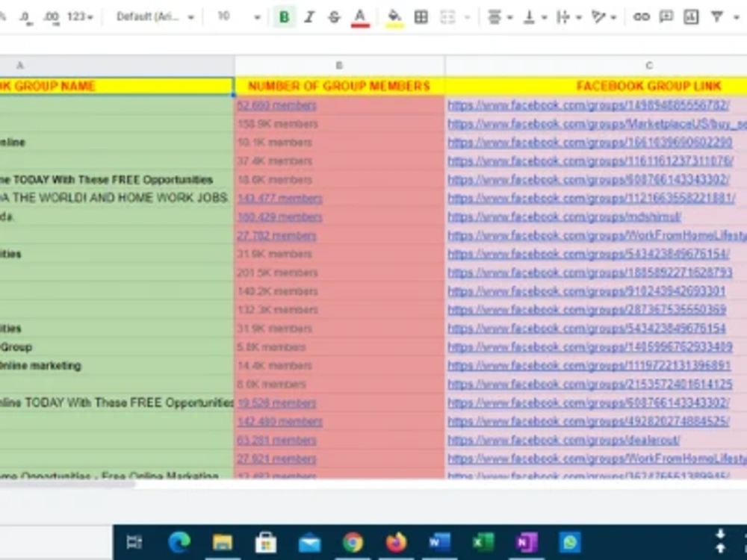Click the create filter icon

point(716,17)
